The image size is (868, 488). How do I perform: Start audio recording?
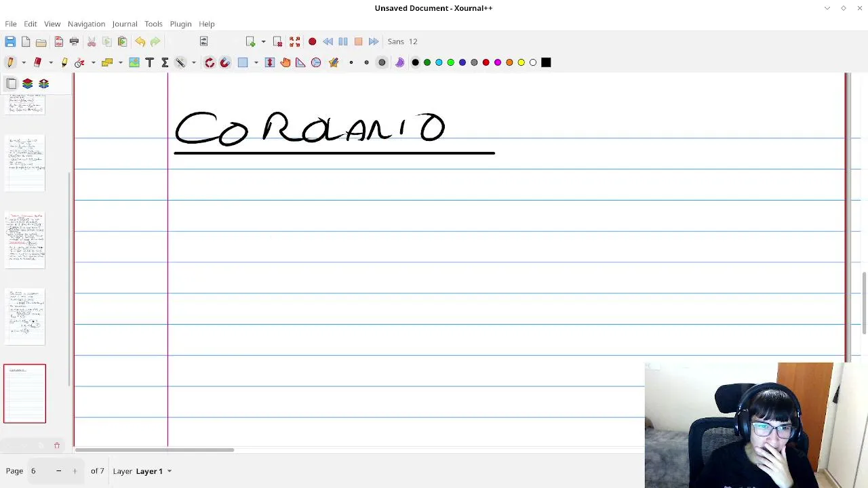pos(312,41)
